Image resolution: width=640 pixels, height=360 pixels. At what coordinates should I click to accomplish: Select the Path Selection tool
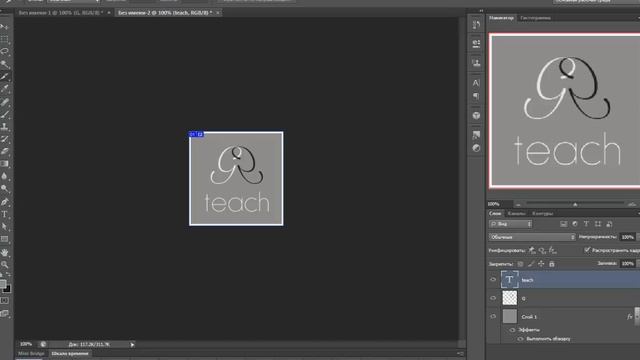point(4,227)
